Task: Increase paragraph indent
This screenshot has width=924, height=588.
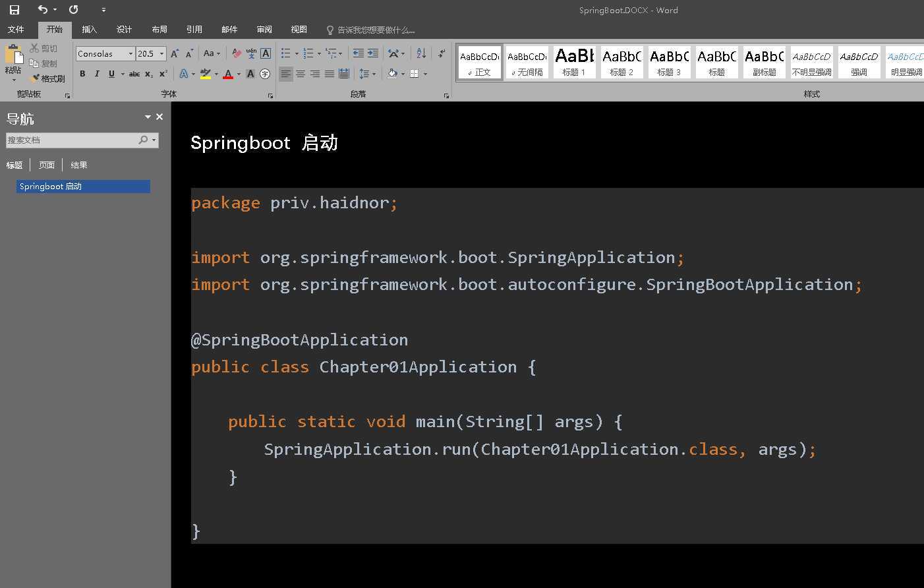Action: (x=373, y=54)
